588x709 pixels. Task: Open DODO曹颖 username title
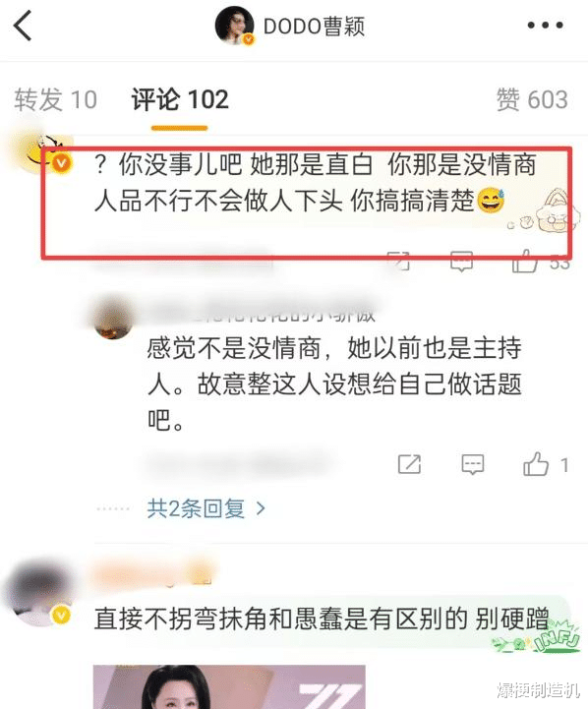coord(314,27)
